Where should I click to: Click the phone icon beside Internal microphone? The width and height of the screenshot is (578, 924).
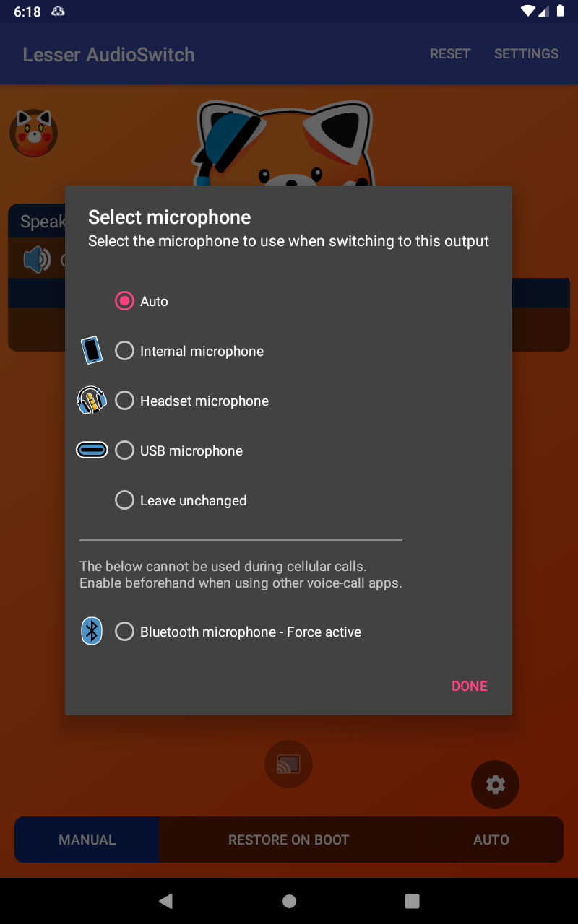coord(91,351)
